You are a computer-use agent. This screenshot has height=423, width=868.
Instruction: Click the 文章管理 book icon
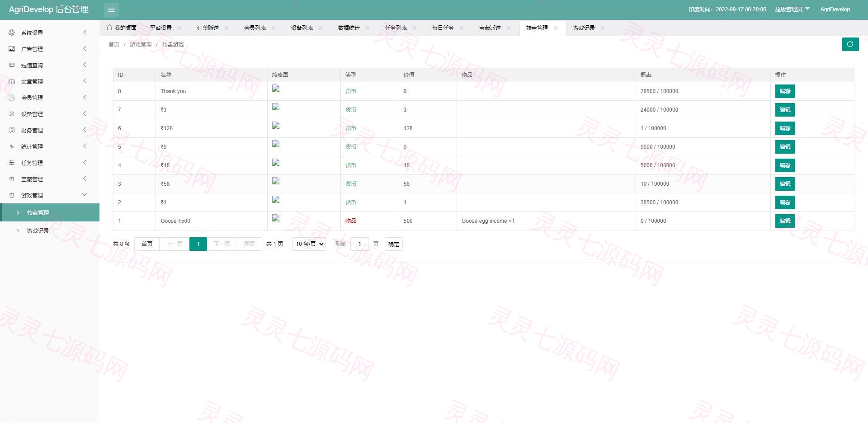point(12,81)
